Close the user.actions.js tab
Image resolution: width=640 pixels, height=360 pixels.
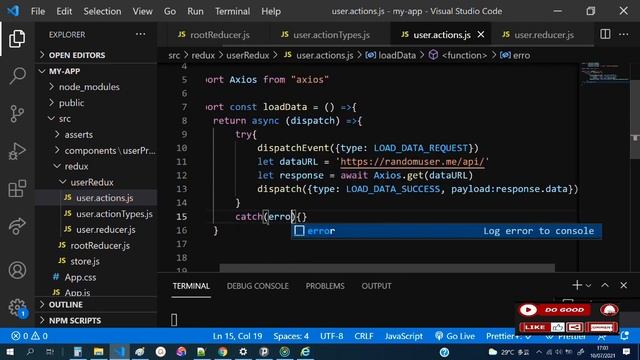point(481,35)
